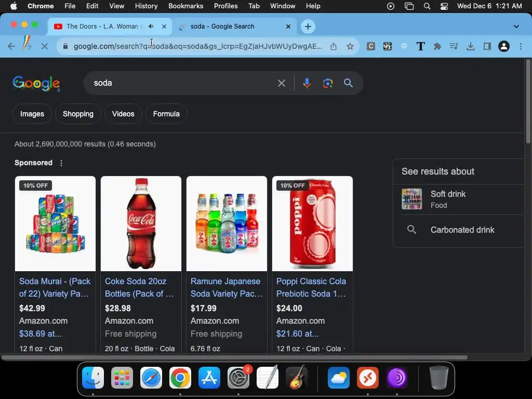Click the soda search input field
Screen dimensions: 532x399
(183, 83)
